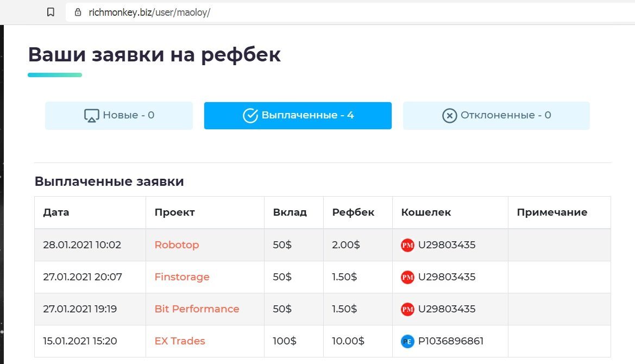The image size is (635, 364).
Task: Click the screen icon on Новые tab
Action: [x=91, y=115]
